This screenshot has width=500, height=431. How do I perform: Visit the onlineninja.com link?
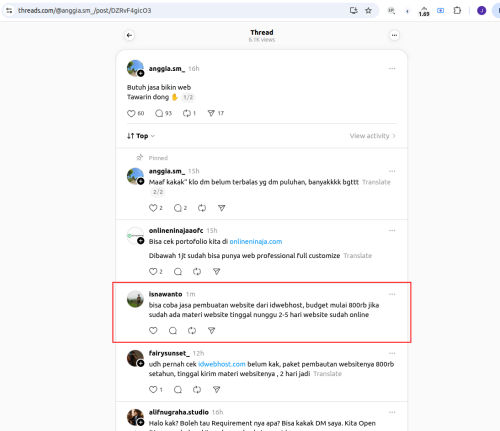(256, 241)
